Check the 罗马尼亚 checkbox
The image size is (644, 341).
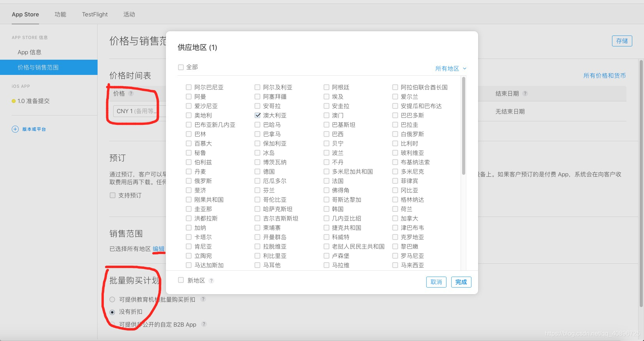point(395,256)
